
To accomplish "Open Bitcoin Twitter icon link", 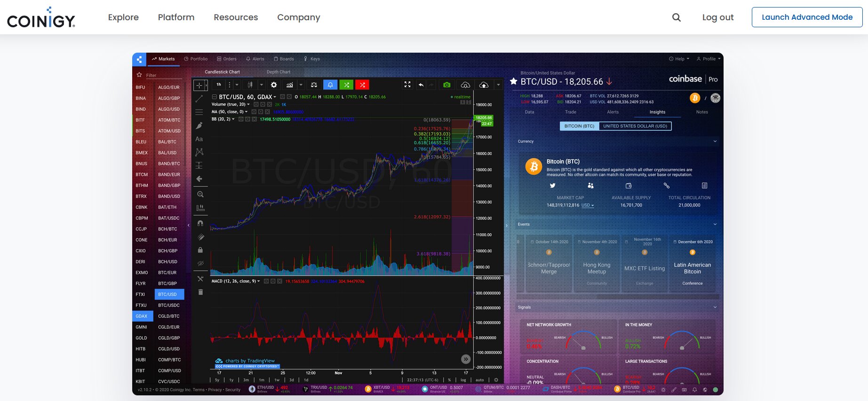I will 553,186.
